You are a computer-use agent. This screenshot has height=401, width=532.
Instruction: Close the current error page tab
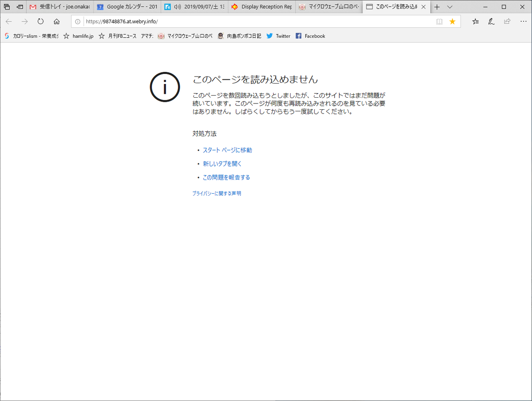click(424, 7)
